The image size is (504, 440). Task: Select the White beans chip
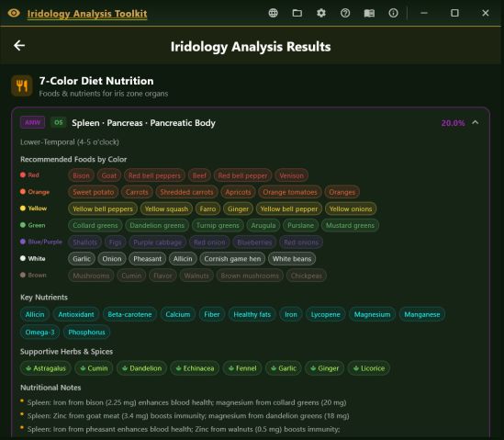(x=292, y=259)
